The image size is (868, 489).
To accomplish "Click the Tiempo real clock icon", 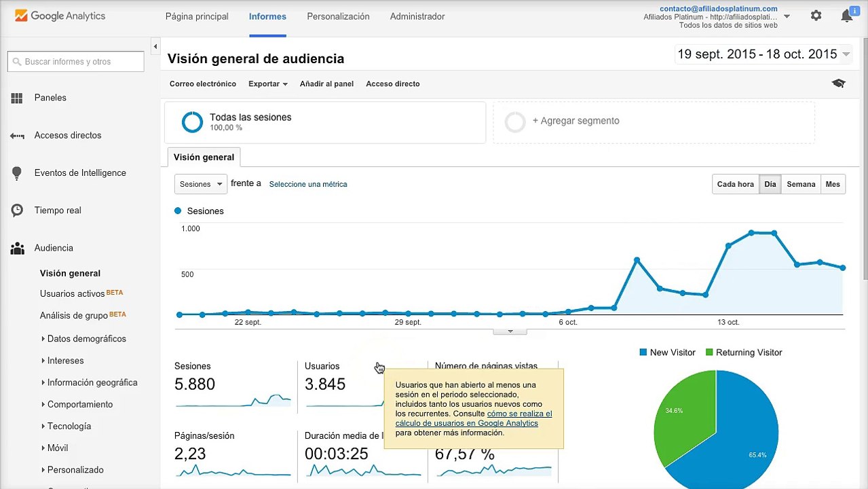I will [17, 211].
